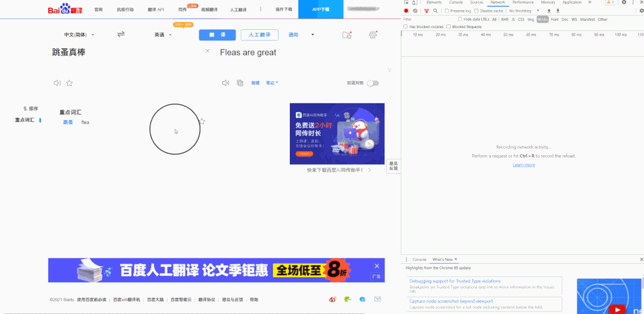644x314 pixels.
Task: Switch to the Application tab
Action: click(x=572, y=2)
